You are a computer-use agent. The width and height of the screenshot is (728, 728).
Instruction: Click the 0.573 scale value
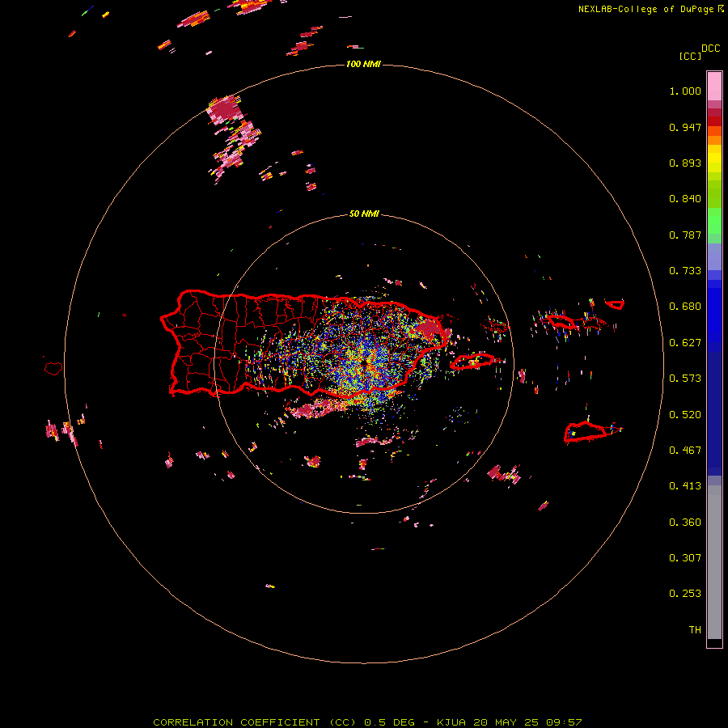tap(685, 379)
